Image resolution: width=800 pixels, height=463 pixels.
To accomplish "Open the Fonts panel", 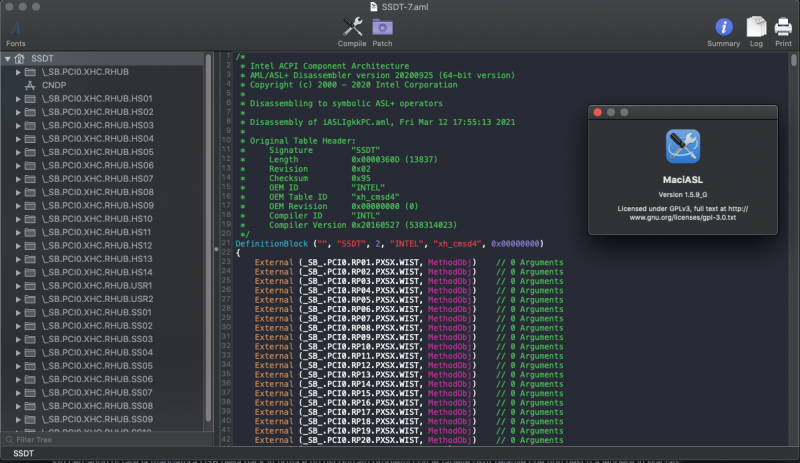I will (16, 30).
